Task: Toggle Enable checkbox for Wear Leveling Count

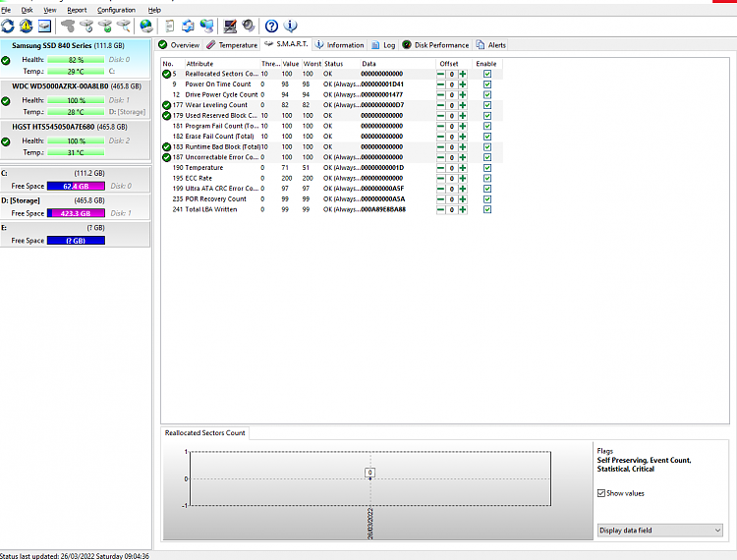Action: (487, 105)
